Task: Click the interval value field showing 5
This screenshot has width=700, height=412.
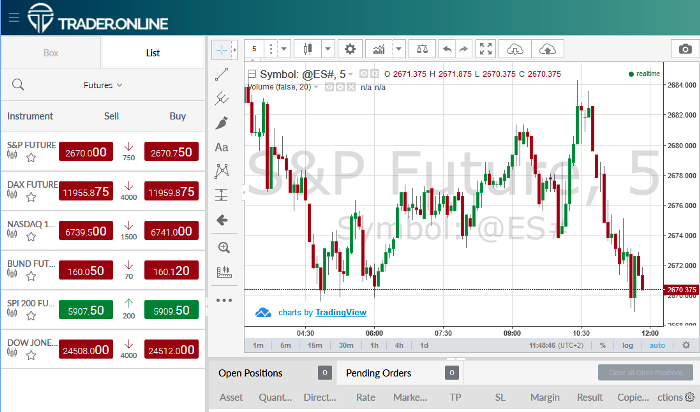Action: [x=254, y=49]
